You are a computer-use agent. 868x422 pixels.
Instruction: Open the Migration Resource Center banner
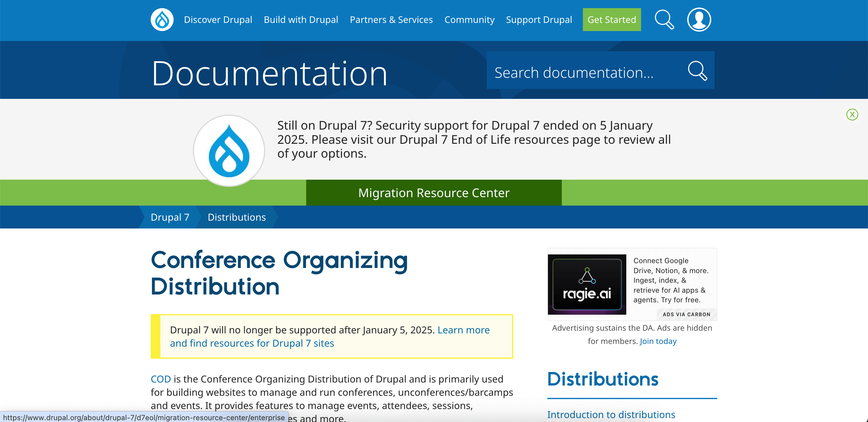pyautogui.click(x=434, y=192)
